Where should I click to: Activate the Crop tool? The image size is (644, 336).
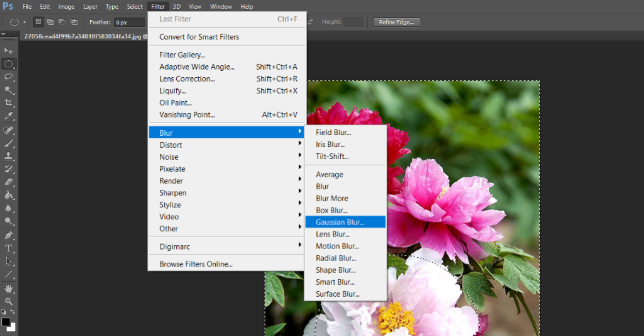coord(8,103)
